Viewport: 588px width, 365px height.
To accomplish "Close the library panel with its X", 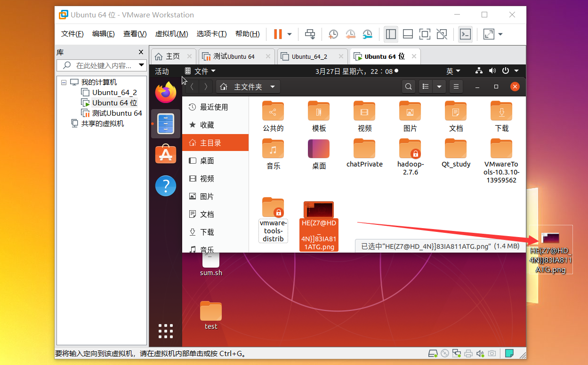I will pyautogui.click(x=141, y=52).
